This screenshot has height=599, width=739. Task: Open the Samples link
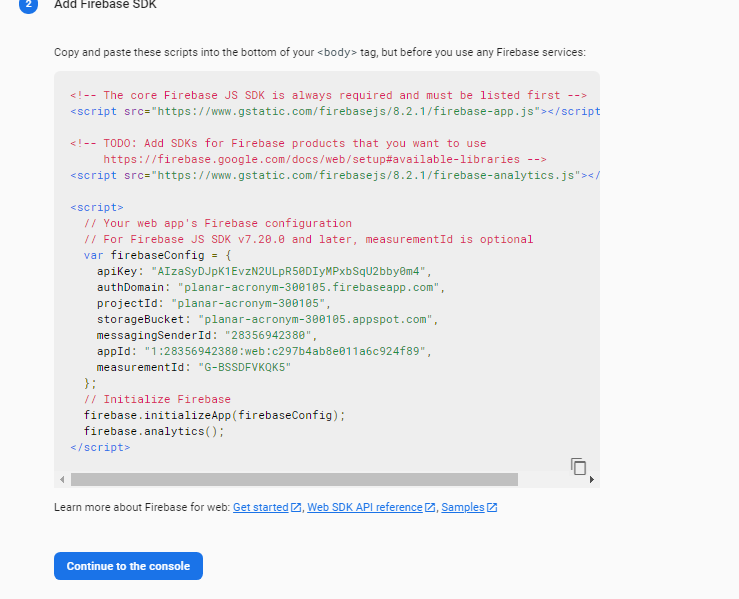462,508
